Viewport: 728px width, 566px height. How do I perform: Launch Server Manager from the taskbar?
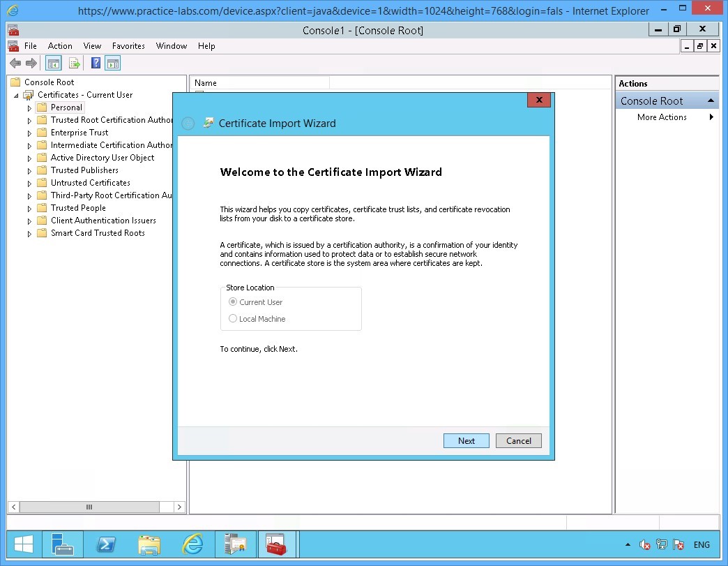pyautogui.click(x=63, y=544)
